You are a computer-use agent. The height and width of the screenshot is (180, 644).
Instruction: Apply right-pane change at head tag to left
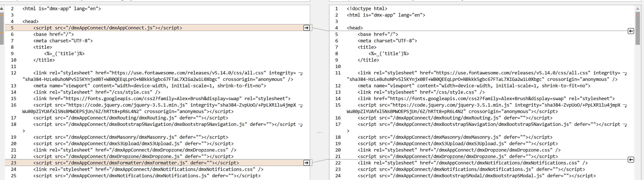pyautogui.click(x=631, y=31)
